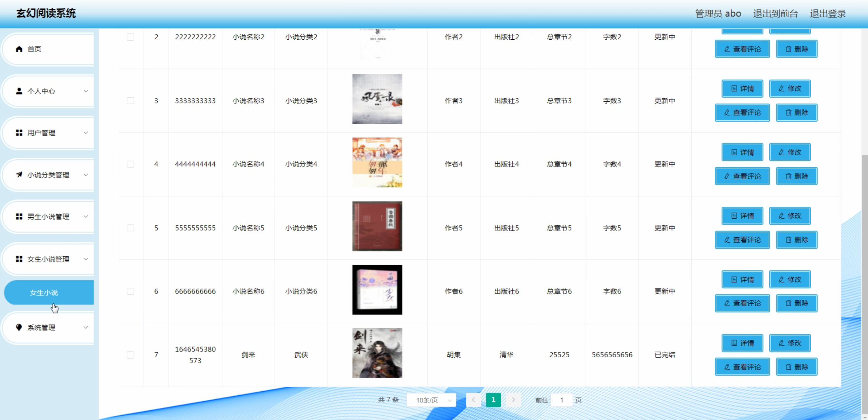Screen dimensions: 868x420
Task: Check the checkbox for row 3
Action: pos(131,101)
